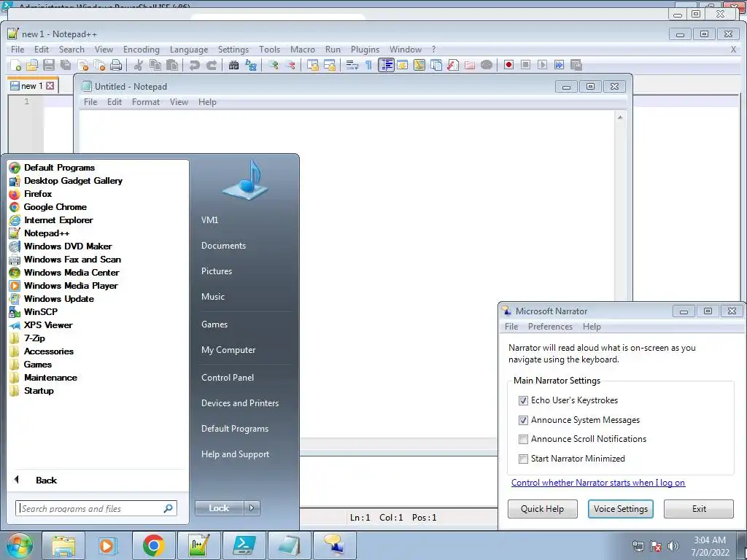Click the Exit button in Narrator
This screenshot has height=560, width=747.
click(x=699, y=508)
